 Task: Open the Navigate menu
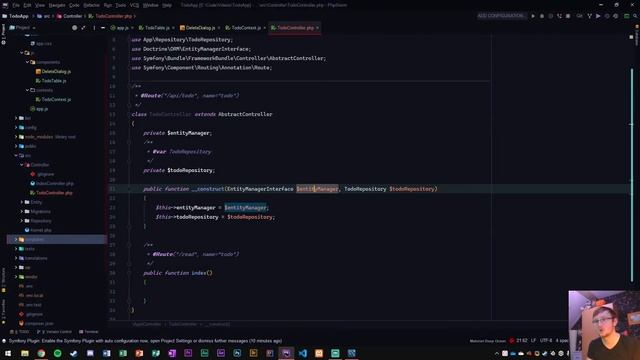pyautogui.click(x=57, y=5)
